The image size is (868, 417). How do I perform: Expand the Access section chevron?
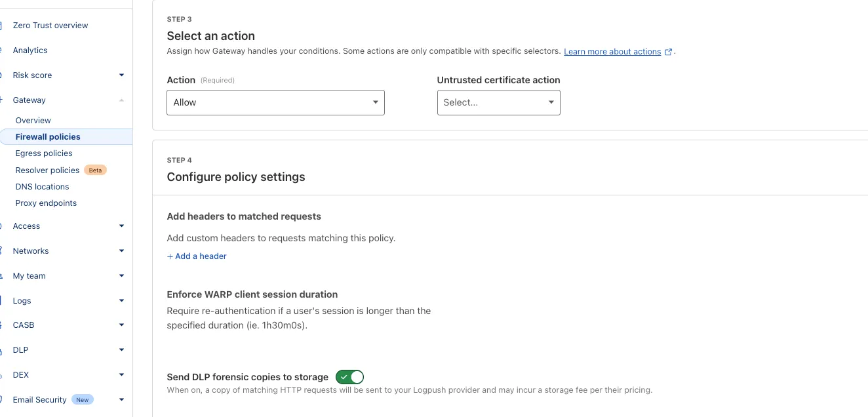pyautogui.click(x=121, y=226)
